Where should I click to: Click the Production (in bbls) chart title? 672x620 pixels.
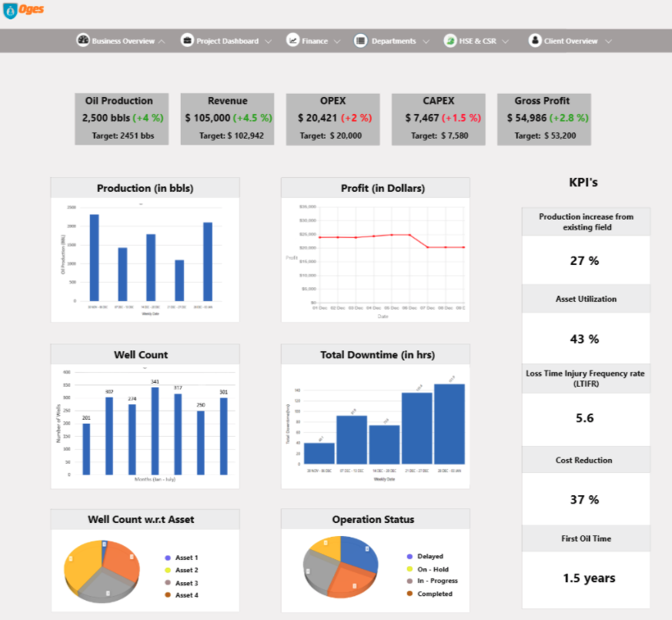[145, 188]
